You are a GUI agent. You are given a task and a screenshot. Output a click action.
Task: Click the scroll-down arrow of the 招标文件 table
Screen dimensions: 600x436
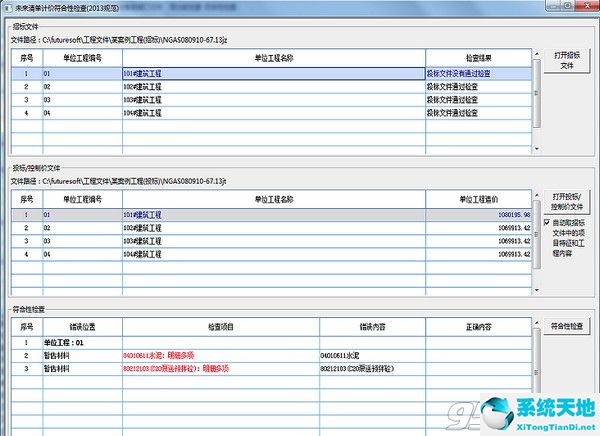click(x=537, y=149)
